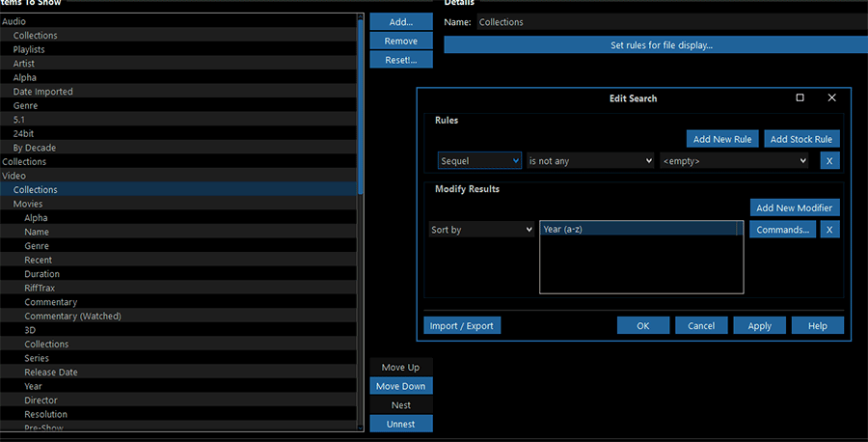Select the 3D item
This screenshot has width=868, height=442.
click(178, 329)
